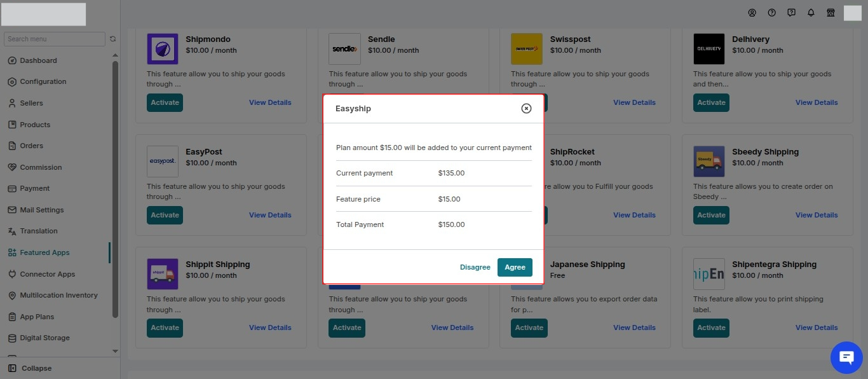Click the Sbeedy Shipping truck icon
Image resolution: width=868 pixels, height=379 pixels.
pos(709,162)
